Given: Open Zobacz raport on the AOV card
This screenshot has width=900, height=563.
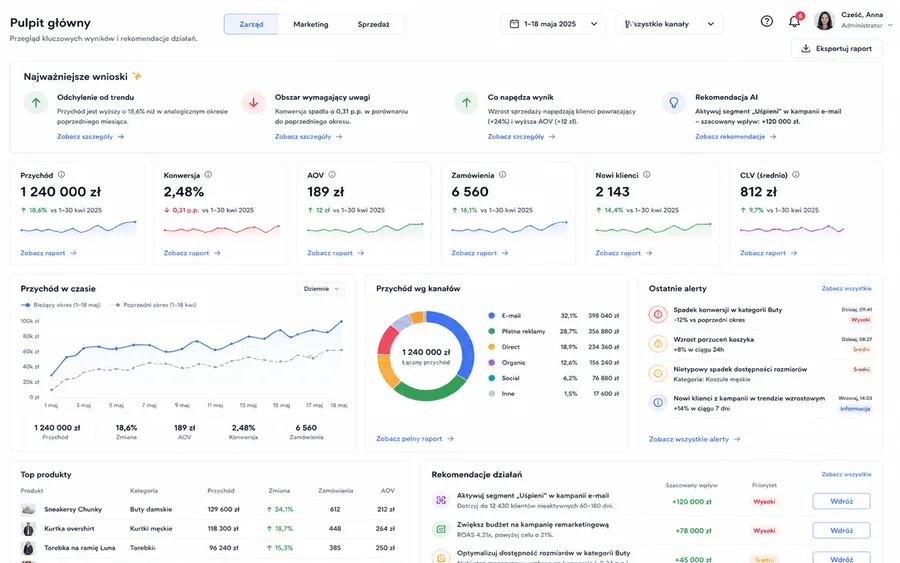Looking at the screenshot, I should coord(335,253).
